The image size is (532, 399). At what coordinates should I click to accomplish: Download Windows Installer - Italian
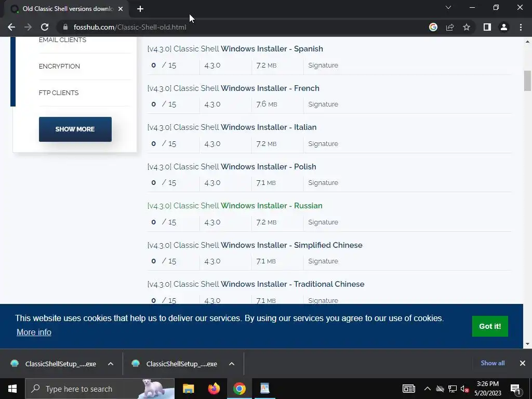232,127
